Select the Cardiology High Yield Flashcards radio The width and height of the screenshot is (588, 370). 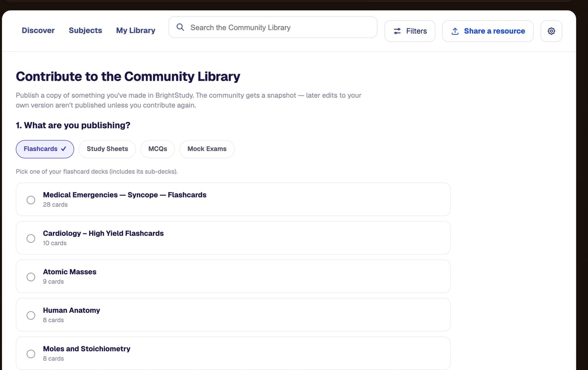[31, 238]
